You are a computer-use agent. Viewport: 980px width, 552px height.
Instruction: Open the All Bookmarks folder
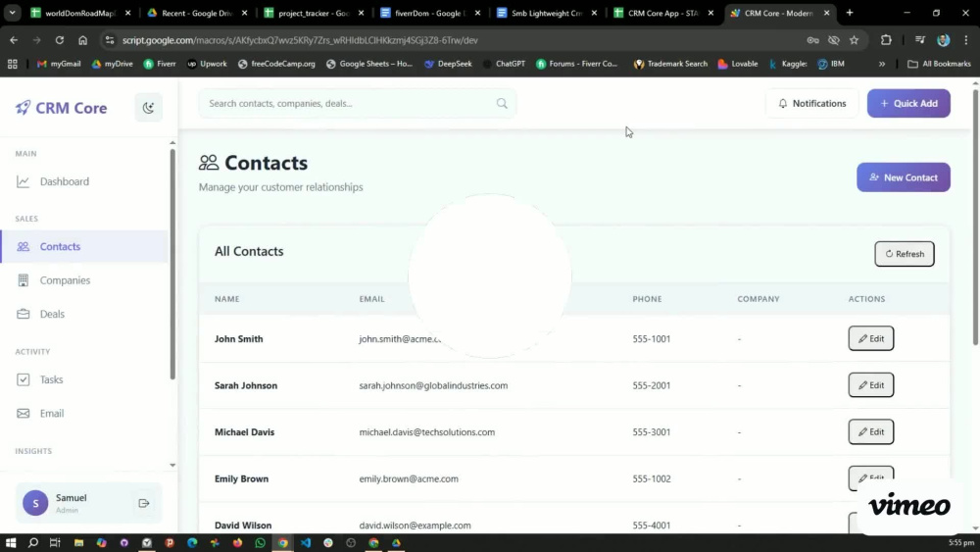pos(939,64)
